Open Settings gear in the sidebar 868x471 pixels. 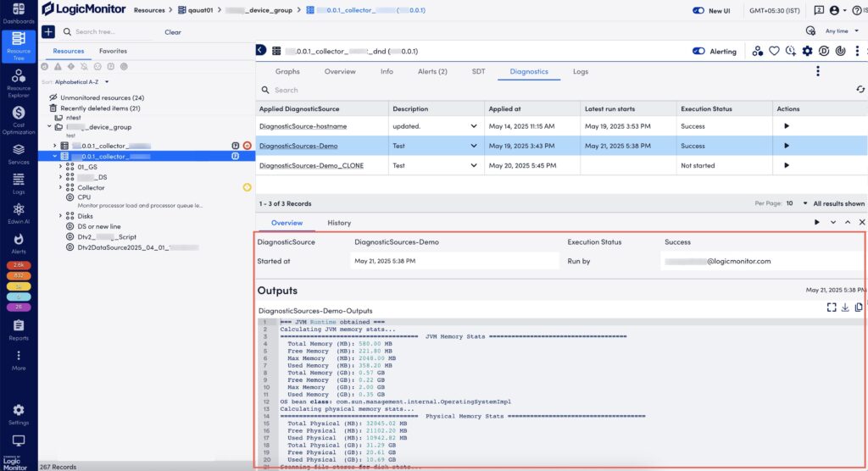pyautogui.click(x=19, y=414)
